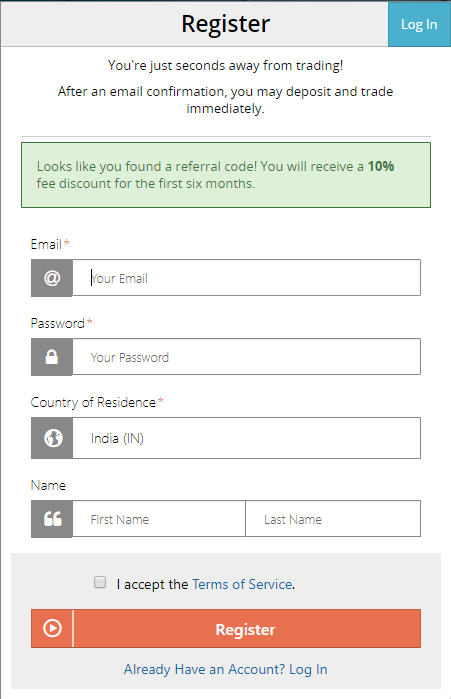Click the quotation mark name icon
Image resolution: width=451 pixels, height=699 pixels.
53,519
